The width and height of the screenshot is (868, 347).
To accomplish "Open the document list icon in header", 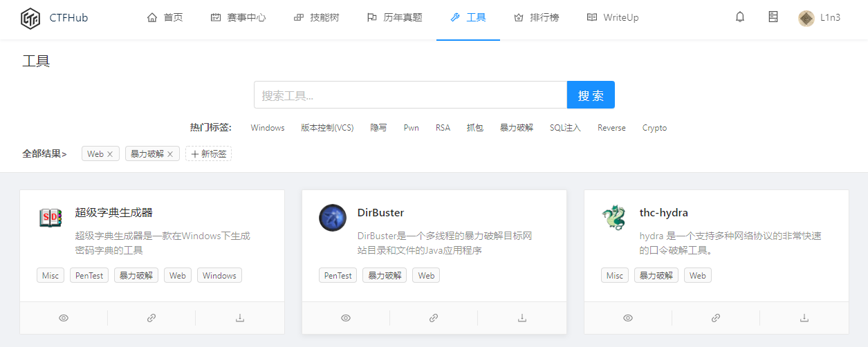I will [773, 17].
